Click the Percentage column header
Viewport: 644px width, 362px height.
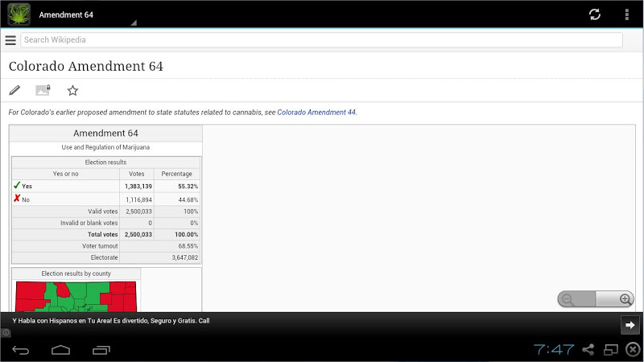pyautogui.click(x=176, y=174)
